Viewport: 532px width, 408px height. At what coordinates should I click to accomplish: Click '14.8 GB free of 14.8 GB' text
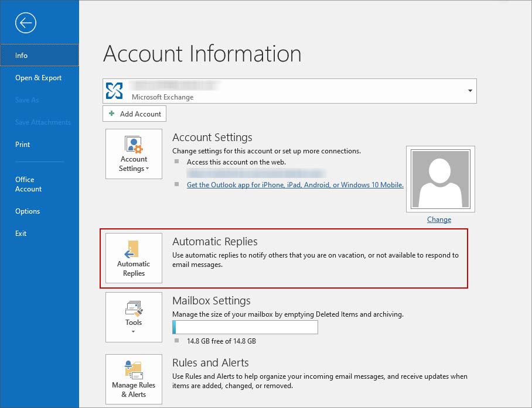point(221,341)
